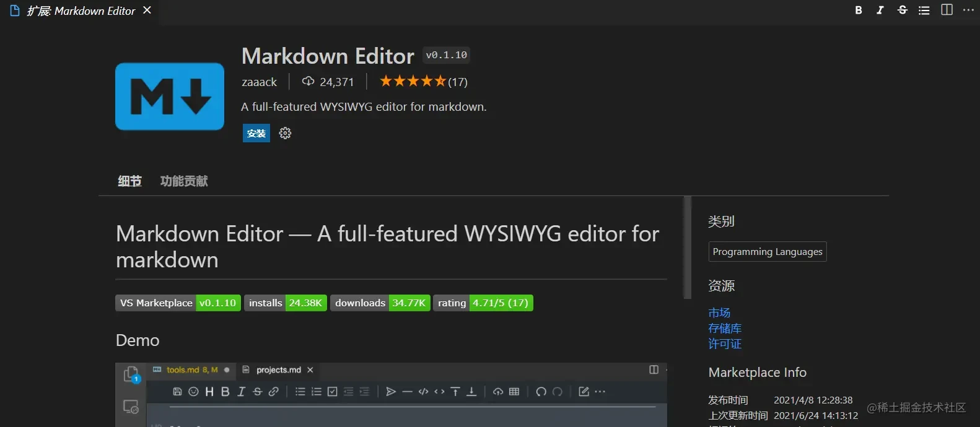Click the unordered list icon in demo toolbar
This screenshot has height=427, width=980.
[x=300, y=392]
